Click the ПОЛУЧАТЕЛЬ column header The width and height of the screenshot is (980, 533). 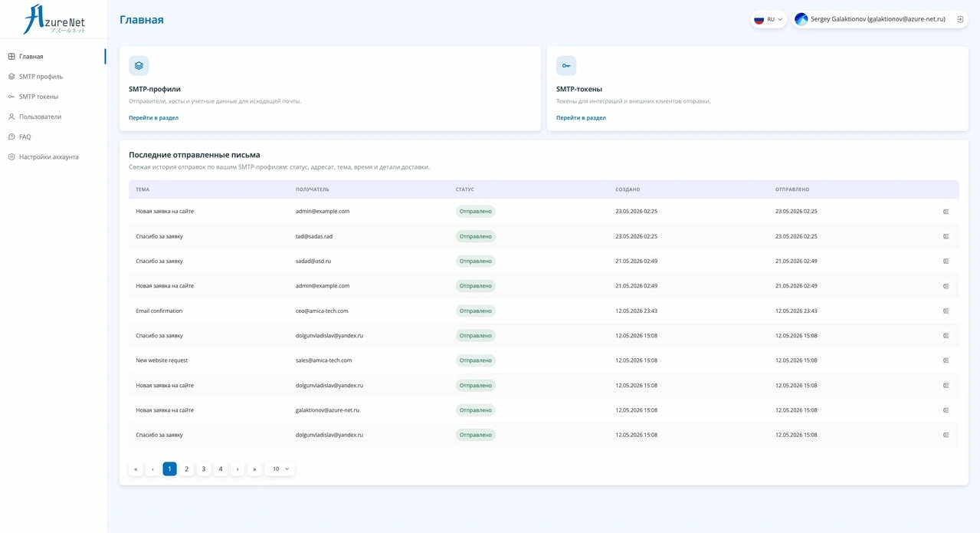pos(313,189)
